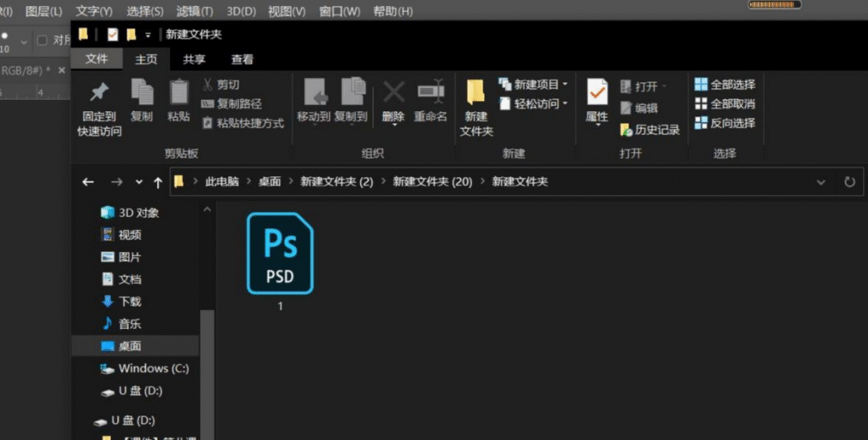Click History (历史记录) in the ribbon
This screenshot has height=440, width=868.
point(649,130)
